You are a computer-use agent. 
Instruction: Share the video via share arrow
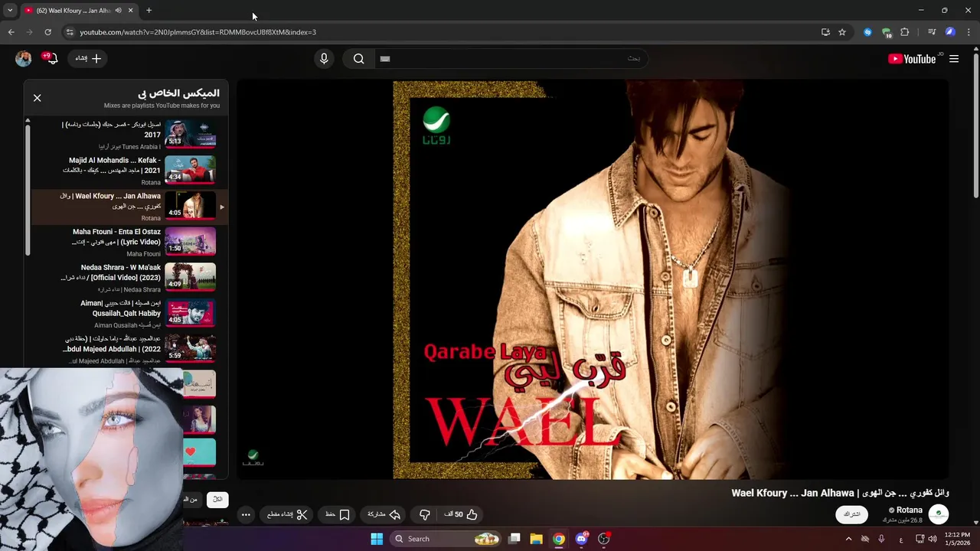[x=384, y=514]
